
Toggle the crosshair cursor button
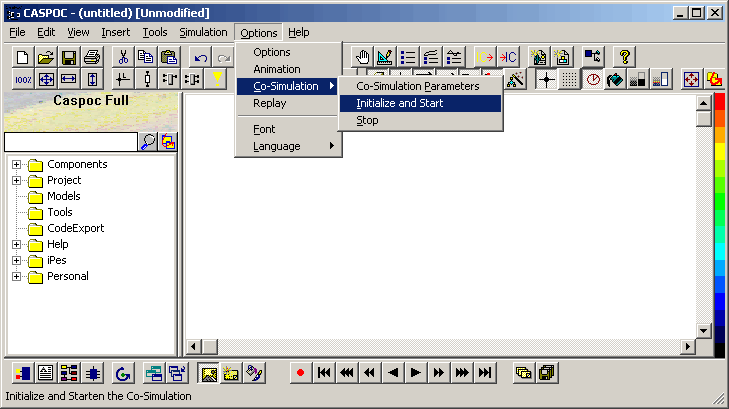click(x=546, y=79)
